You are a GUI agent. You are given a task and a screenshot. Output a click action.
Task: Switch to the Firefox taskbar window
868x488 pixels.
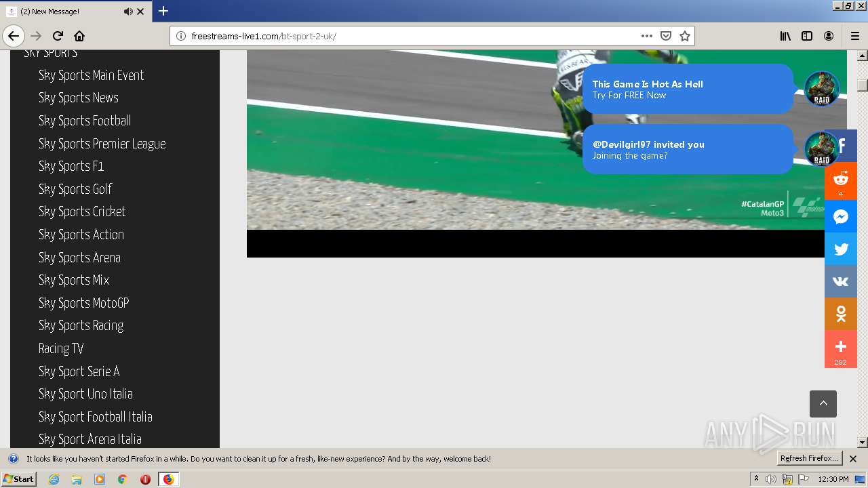coord(168,479)
